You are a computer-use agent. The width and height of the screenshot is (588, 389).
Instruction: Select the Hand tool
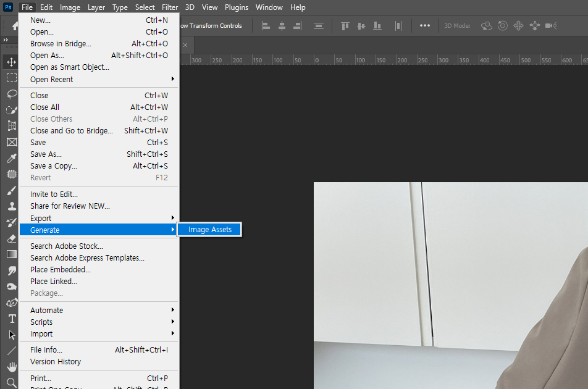click(x=11, y=367)
